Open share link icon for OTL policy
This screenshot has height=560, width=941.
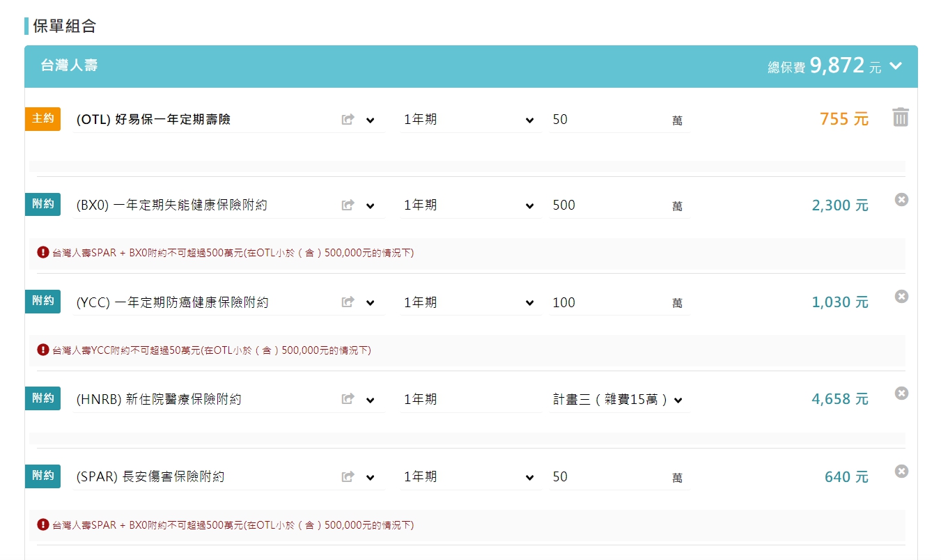[348, 120]
